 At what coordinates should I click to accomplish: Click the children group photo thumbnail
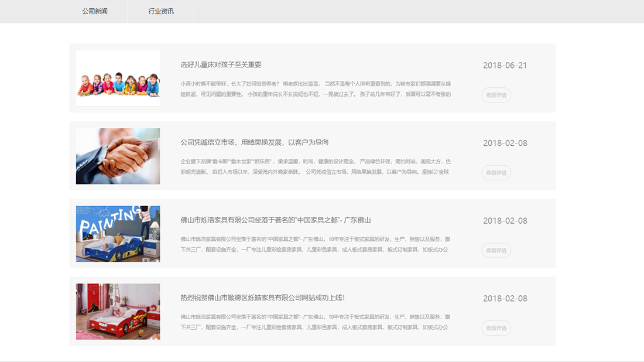[117, 77]
